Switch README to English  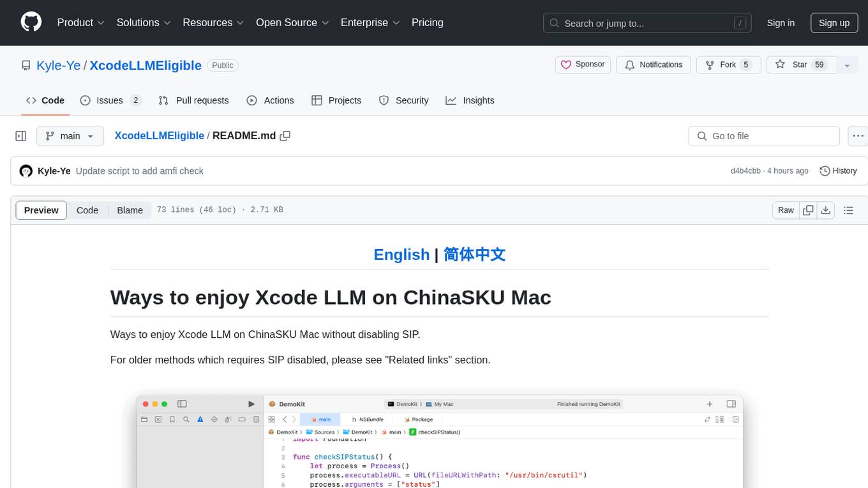(401, 254)
